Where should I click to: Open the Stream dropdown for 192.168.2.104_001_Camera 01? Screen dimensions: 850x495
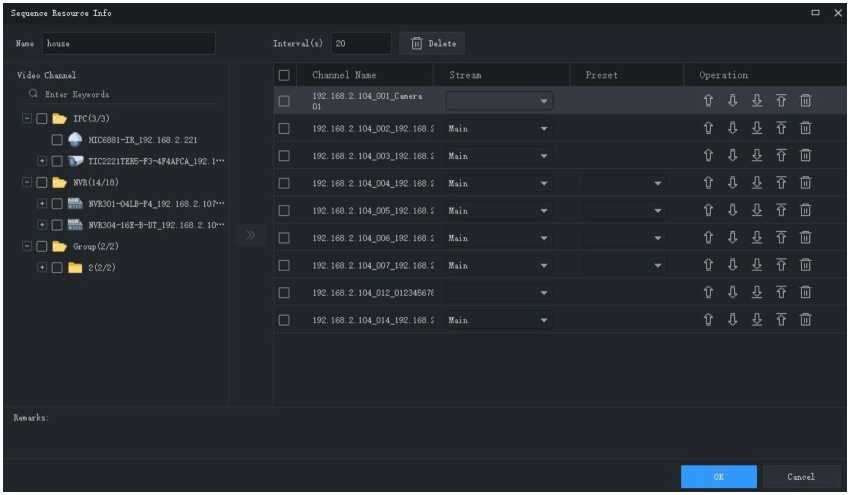499,101
